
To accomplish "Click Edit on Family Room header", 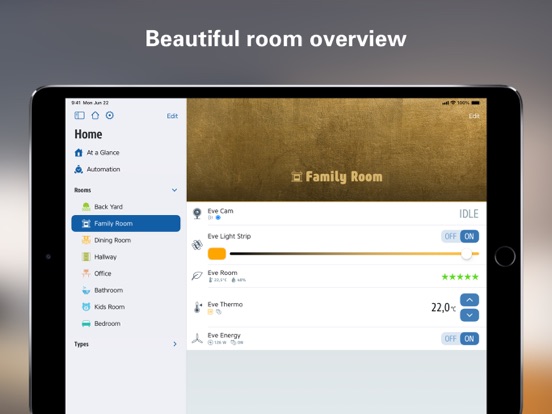I will click(x=474, y=116).
